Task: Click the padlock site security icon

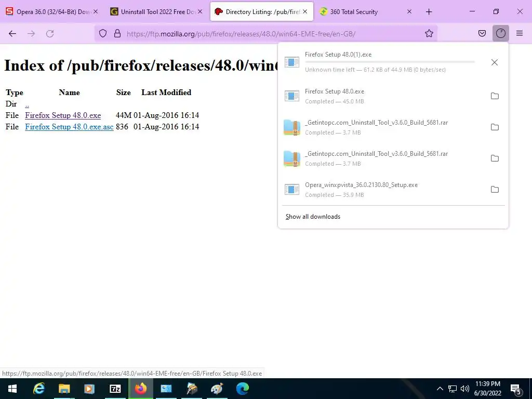Action: coord(117,33)
